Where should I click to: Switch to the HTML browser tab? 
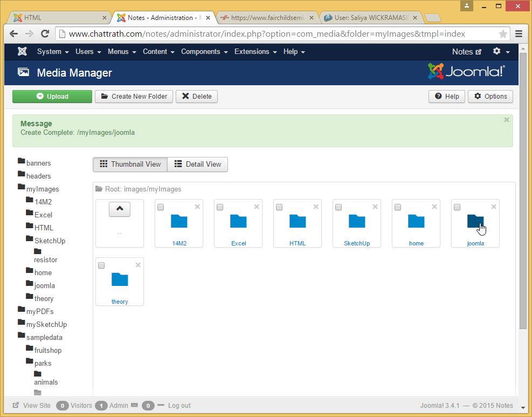click(59, 18)
